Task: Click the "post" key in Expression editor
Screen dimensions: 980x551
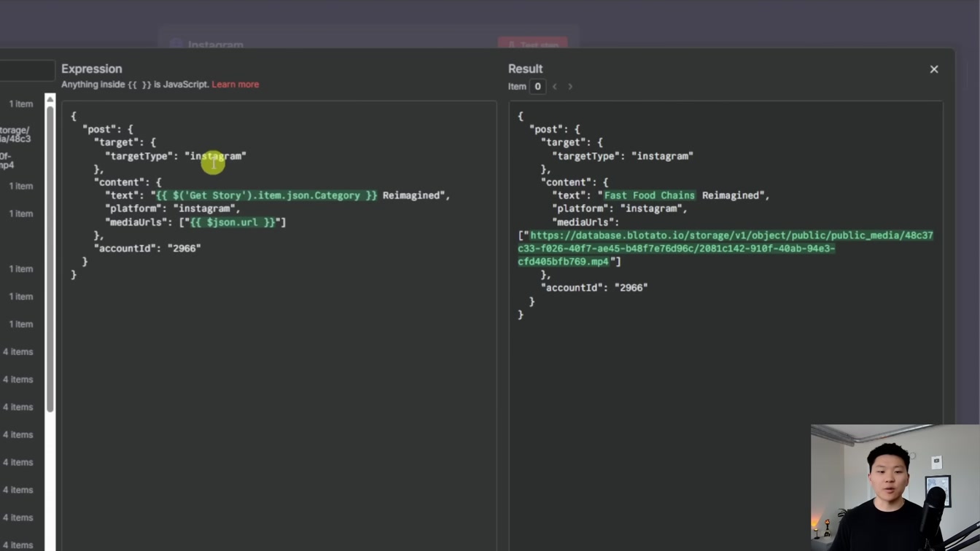Action: [99, 129]
